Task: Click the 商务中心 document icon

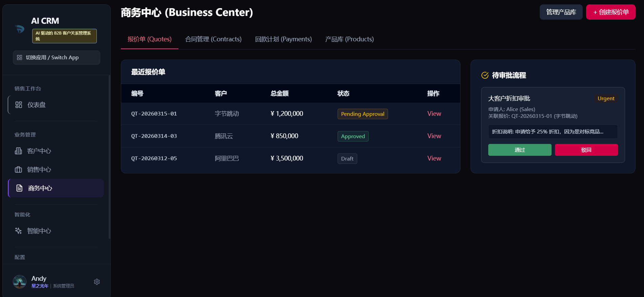Action: pos(20,188)
